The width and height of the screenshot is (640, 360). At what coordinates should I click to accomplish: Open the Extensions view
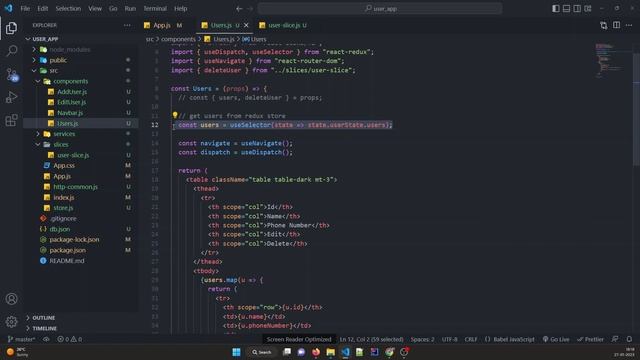(11, 120)
